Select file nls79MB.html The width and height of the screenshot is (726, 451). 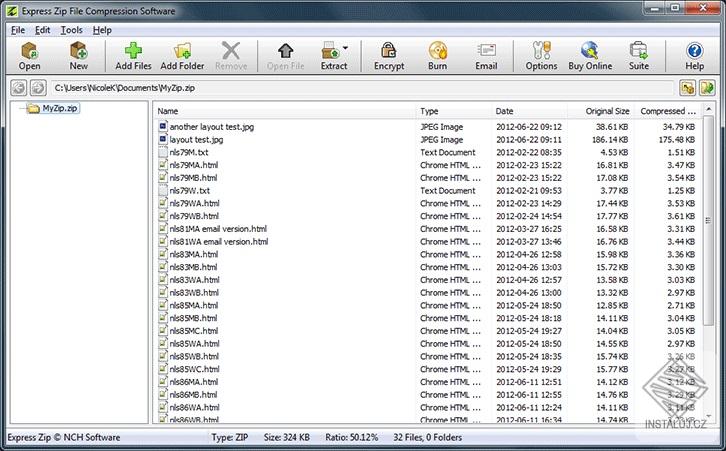(x=193, y=178)
